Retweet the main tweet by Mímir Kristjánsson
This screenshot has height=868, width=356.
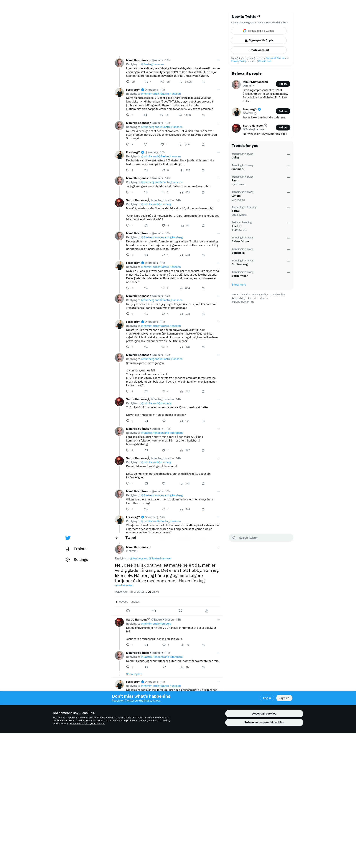pyautogui.click(x=154, y=611)
